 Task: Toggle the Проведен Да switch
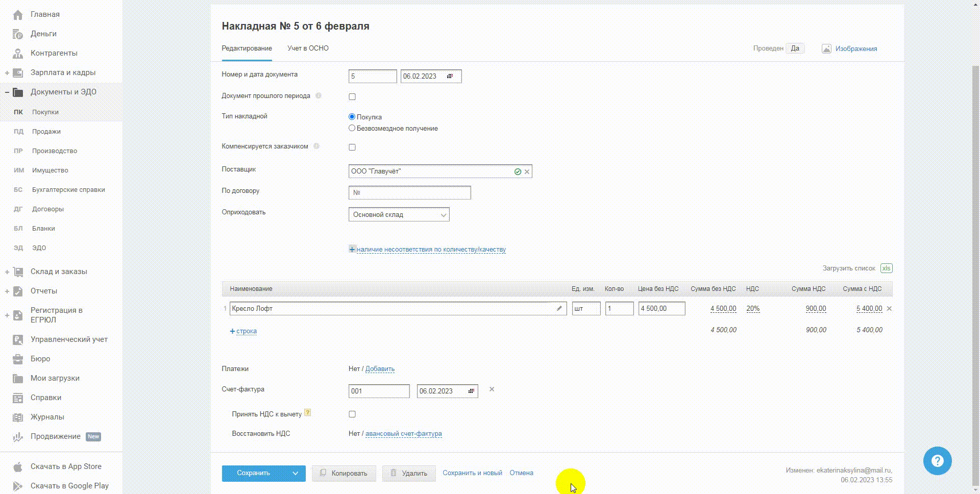point(795,48)
